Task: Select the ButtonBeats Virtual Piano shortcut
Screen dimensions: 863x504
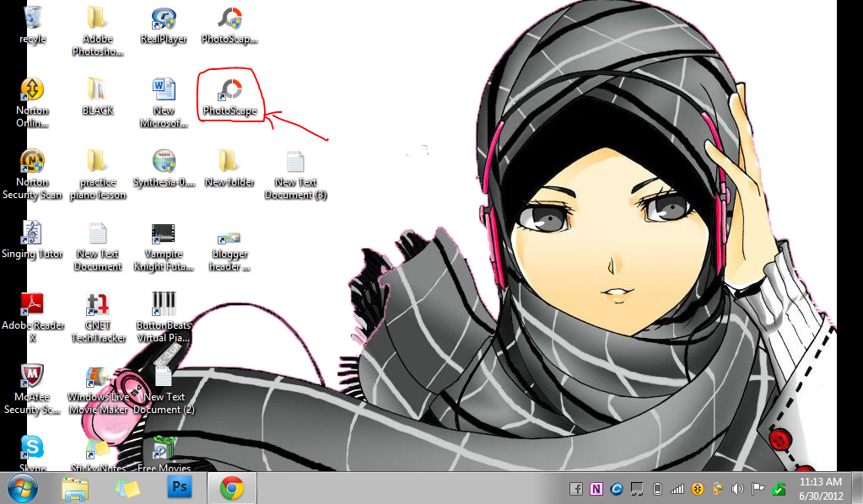Action: click(x=164, y=318)
